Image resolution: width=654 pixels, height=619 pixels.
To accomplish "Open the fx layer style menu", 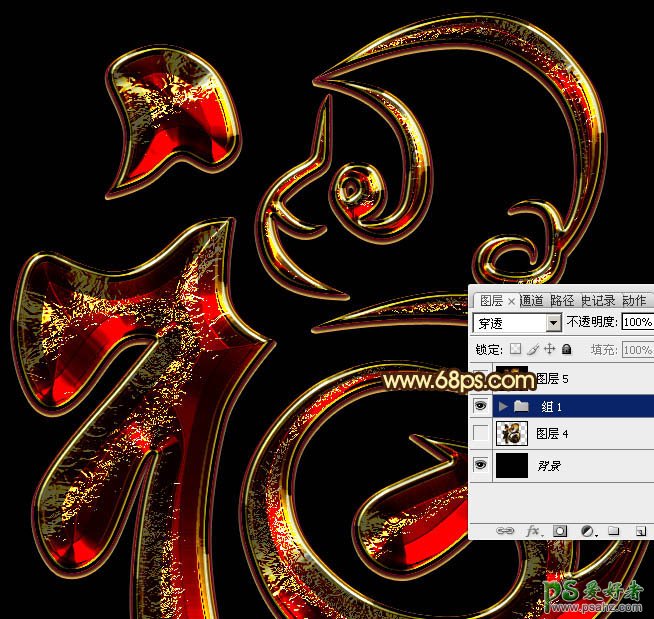I will pyautogui.click(x=534, y=530).
